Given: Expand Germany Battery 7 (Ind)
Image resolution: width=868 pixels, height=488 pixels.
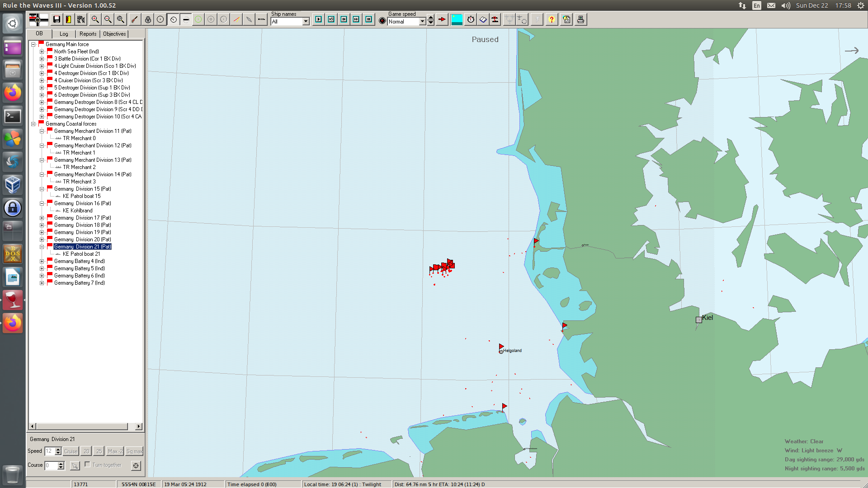Looking at the screenshot, I should click(42, 283).
